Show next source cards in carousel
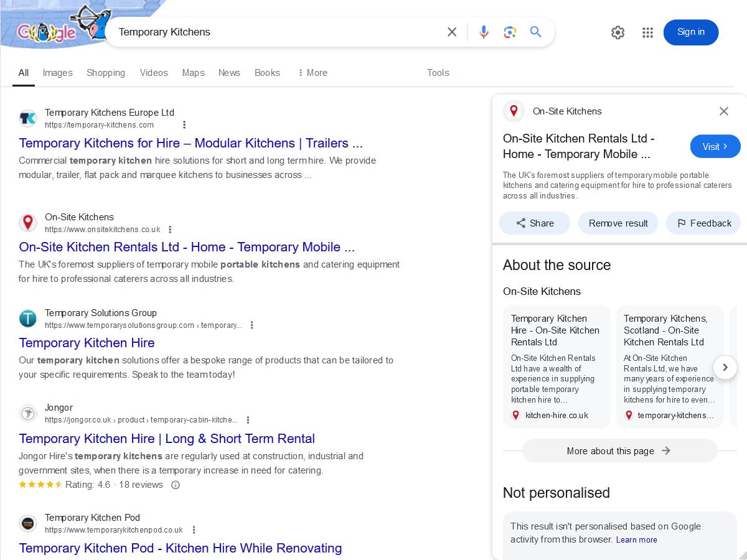Screen dimensions: 747x560 (725, 367)
